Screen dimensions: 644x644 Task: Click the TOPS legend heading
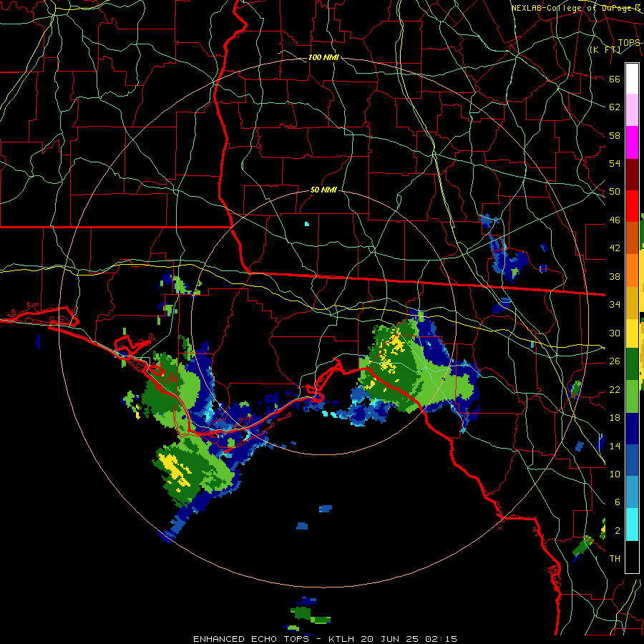pyautogui.click(x=629, y=43)
